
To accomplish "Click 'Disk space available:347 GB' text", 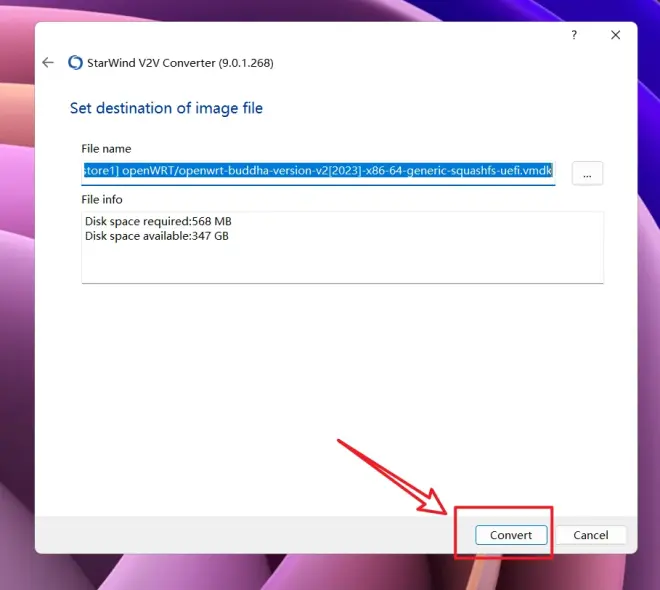I will click(157, 236).
